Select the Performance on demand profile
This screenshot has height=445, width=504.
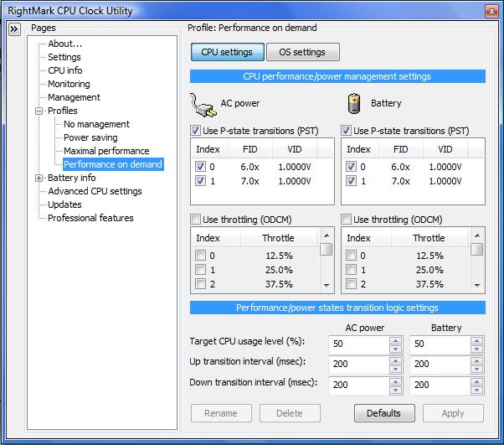[113, 164]
